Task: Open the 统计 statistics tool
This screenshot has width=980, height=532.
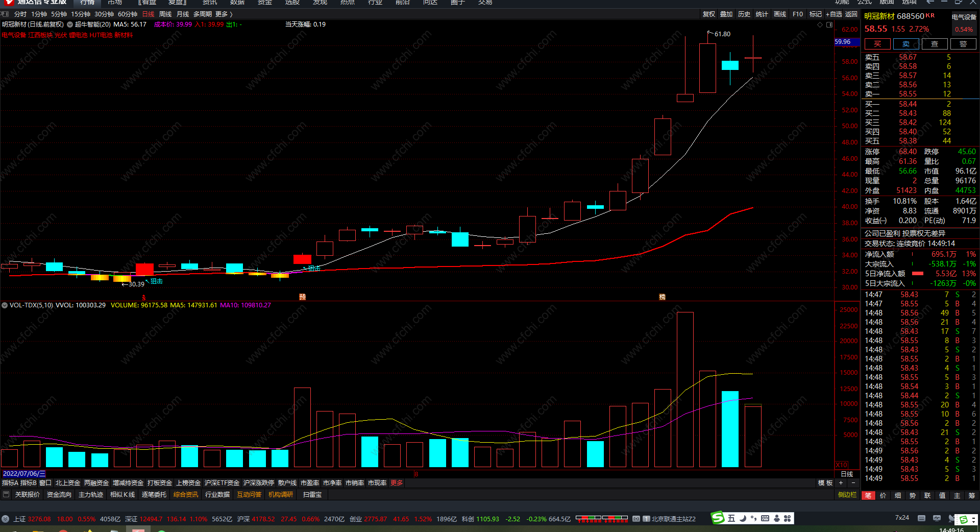Action: [762, 14]
